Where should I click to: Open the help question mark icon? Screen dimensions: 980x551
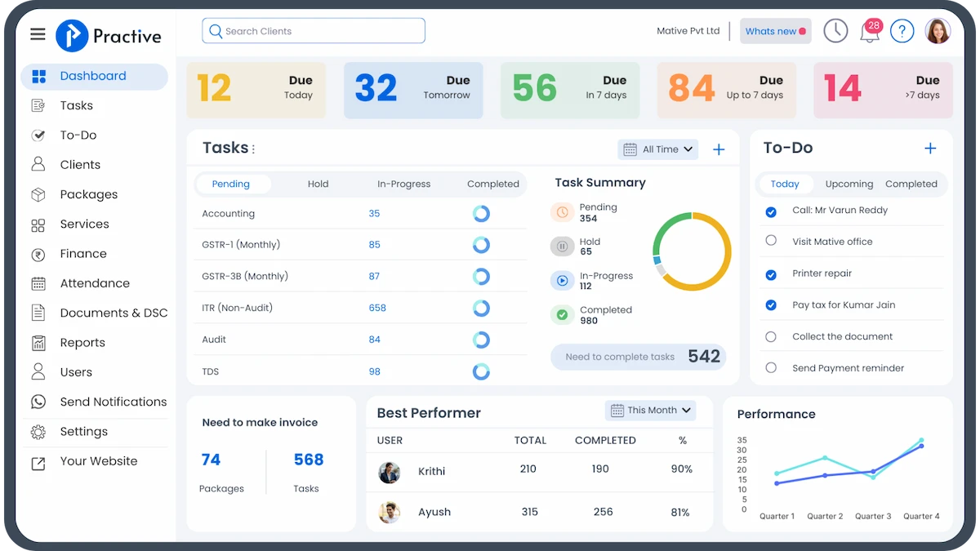[x=902, y=30]
